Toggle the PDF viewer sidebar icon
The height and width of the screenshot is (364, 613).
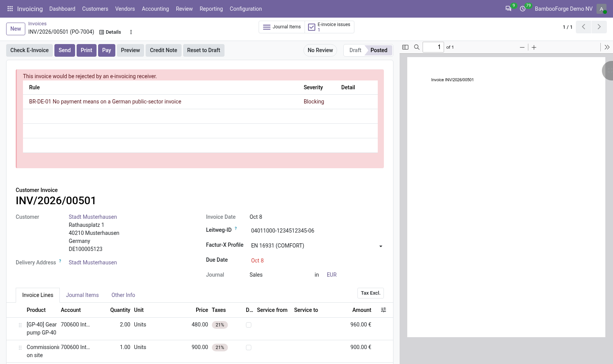405,47
